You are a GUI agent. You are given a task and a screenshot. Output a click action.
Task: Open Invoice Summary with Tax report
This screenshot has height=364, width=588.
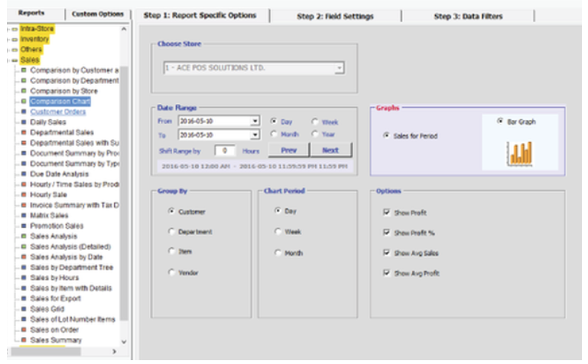[74, 205]
